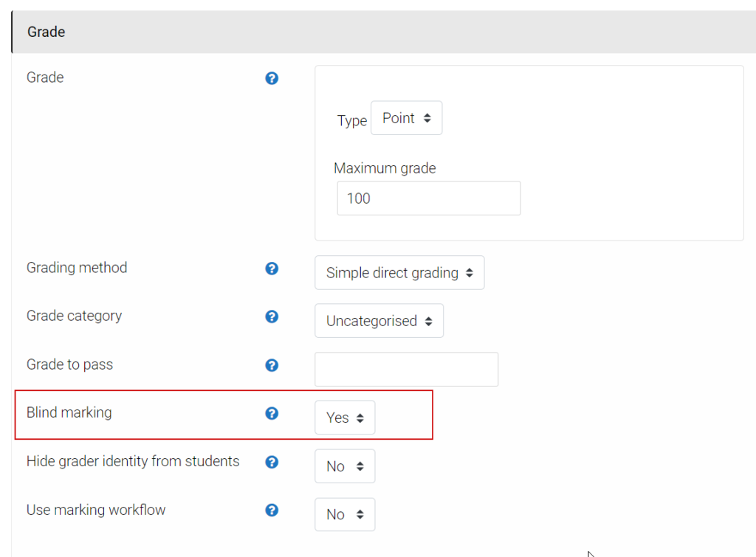Viewport: 756px width, 557px height.
Task: Open the Hide grader identity dropdown
Action: point(345,466)
